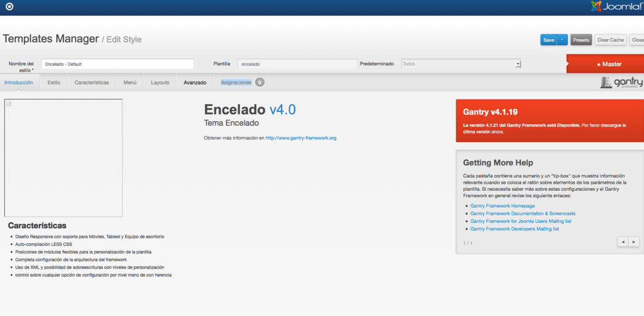Open the gantry-framework.org link
Screen dimensions: 644x316
(x=301, y=138)
